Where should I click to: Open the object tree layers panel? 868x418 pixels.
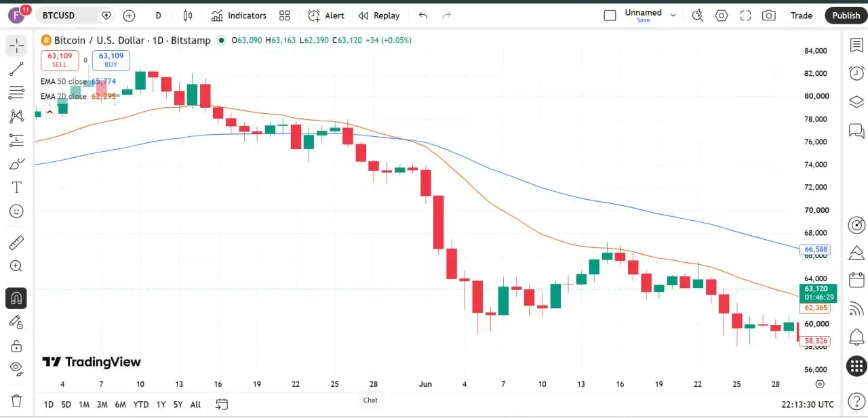[x=856, y=102]
